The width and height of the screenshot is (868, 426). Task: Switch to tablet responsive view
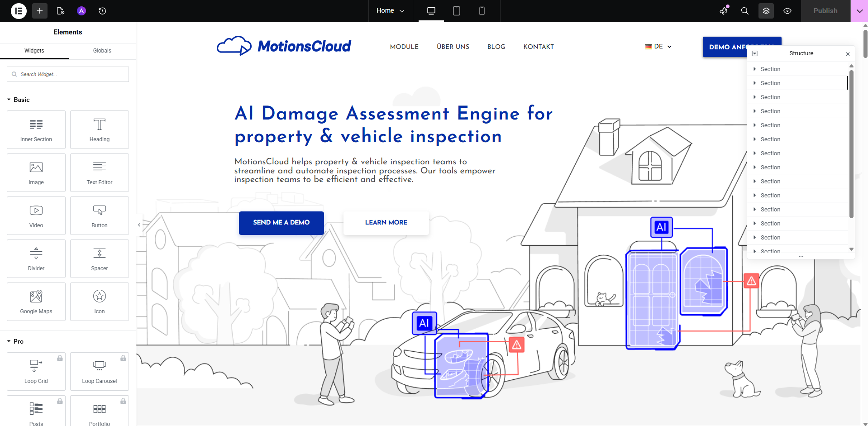point(457,11)
